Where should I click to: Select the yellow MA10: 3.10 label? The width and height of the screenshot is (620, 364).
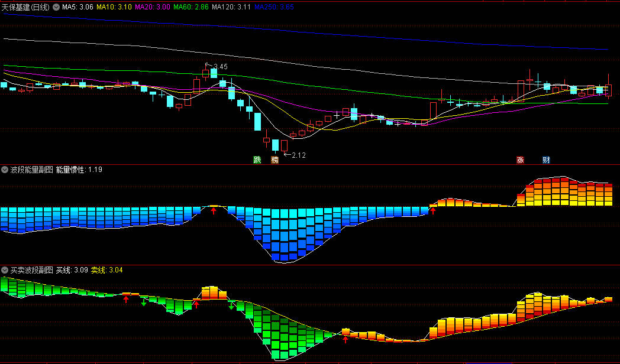click(114, 7)
